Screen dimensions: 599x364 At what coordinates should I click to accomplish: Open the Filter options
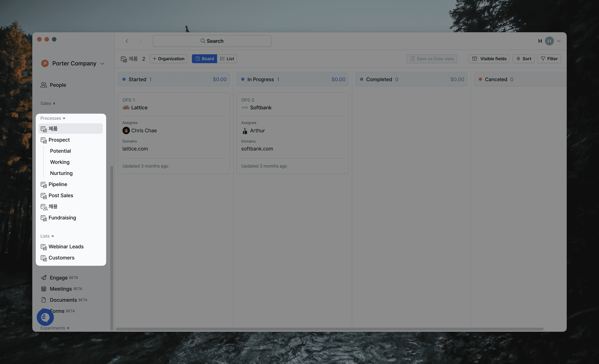549,59
